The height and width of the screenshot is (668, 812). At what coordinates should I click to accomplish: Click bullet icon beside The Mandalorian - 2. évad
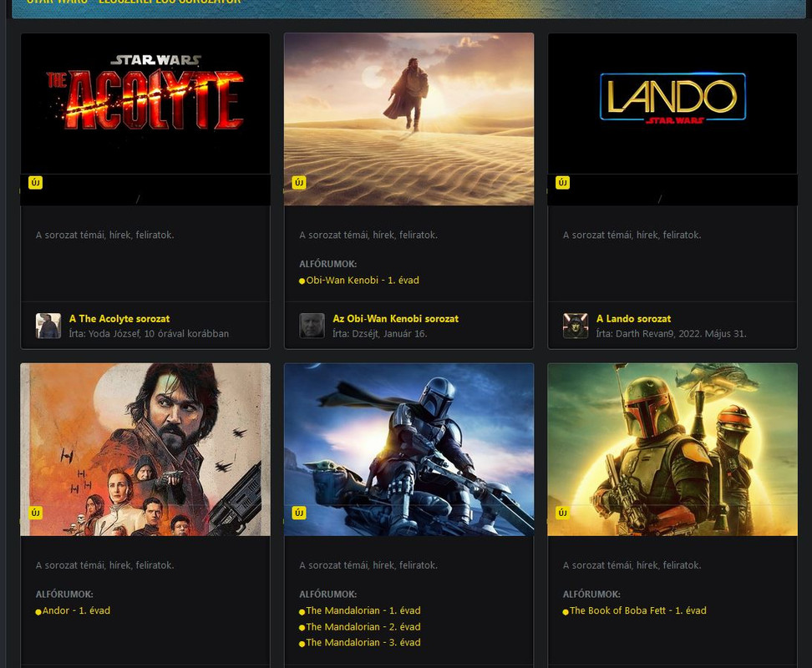pyautogui.click(x=302, y=628)
